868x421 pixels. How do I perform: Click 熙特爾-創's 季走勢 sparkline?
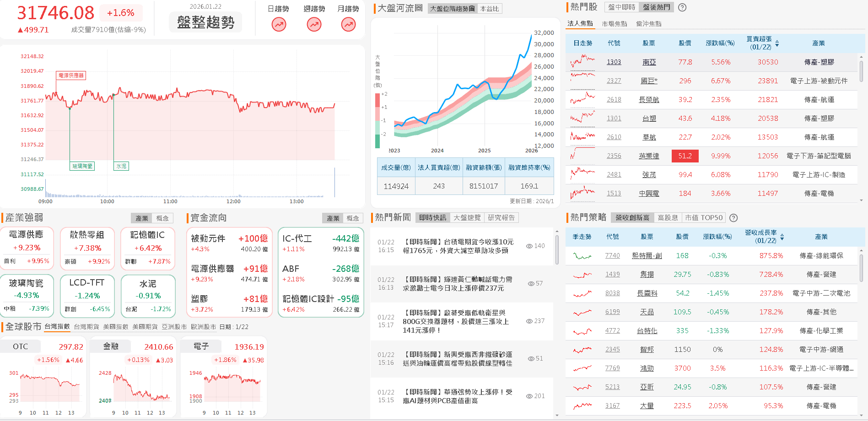[x=582, y=256]
